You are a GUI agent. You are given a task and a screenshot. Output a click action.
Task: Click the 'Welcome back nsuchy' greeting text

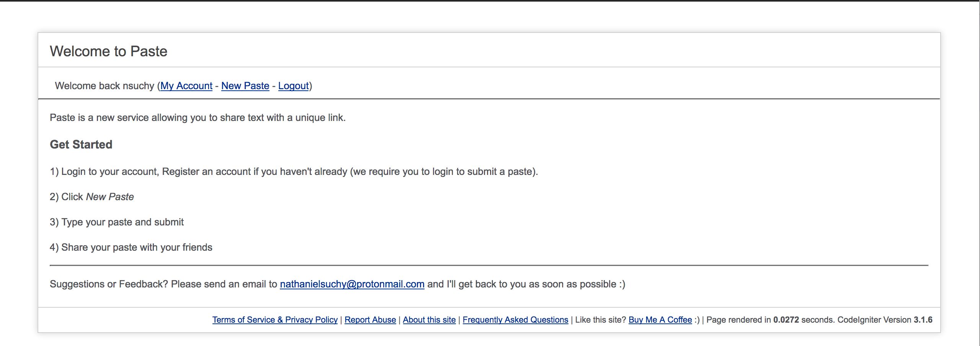104,86
